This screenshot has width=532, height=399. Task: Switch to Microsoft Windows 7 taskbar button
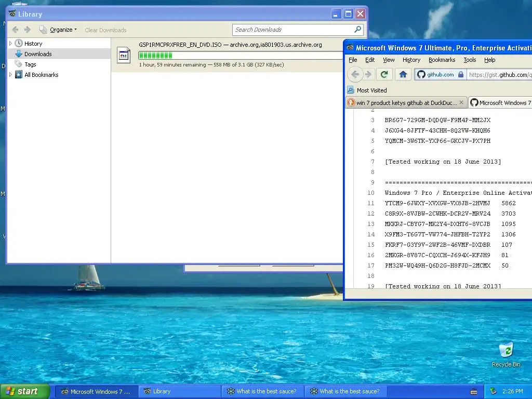point(97,392)
